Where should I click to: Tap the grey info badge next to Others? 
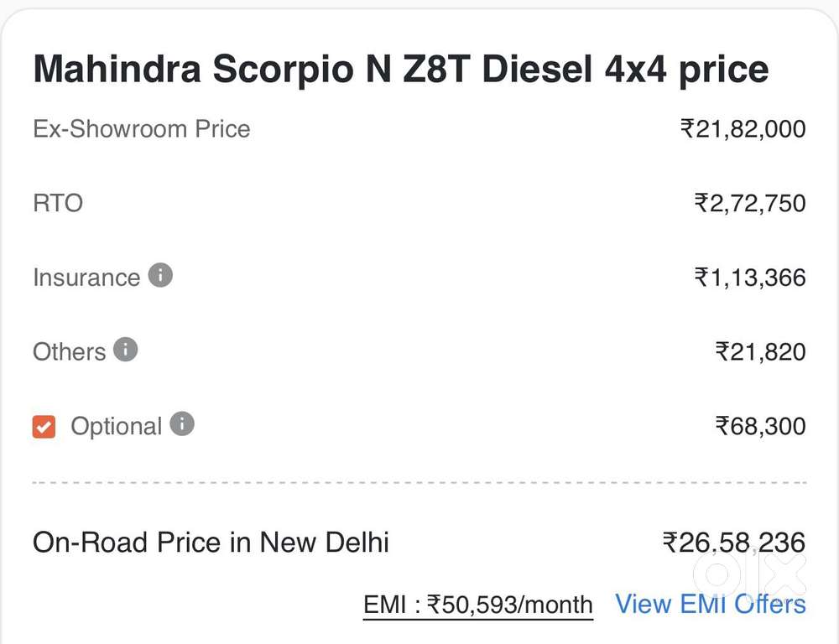coord(126,350)
